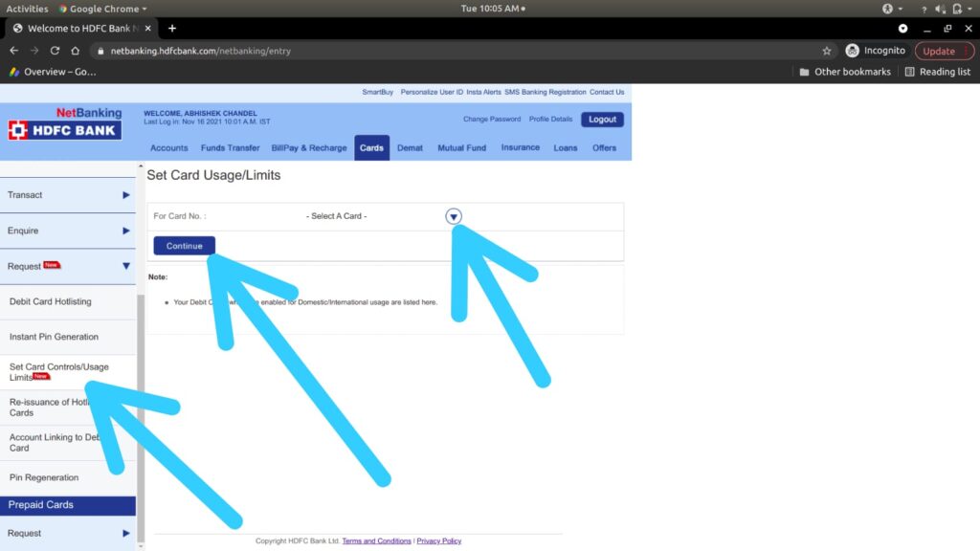The width and height of the screenshot is (980, 551).
Task: Click the browser forward arrow
Action: 34,51
